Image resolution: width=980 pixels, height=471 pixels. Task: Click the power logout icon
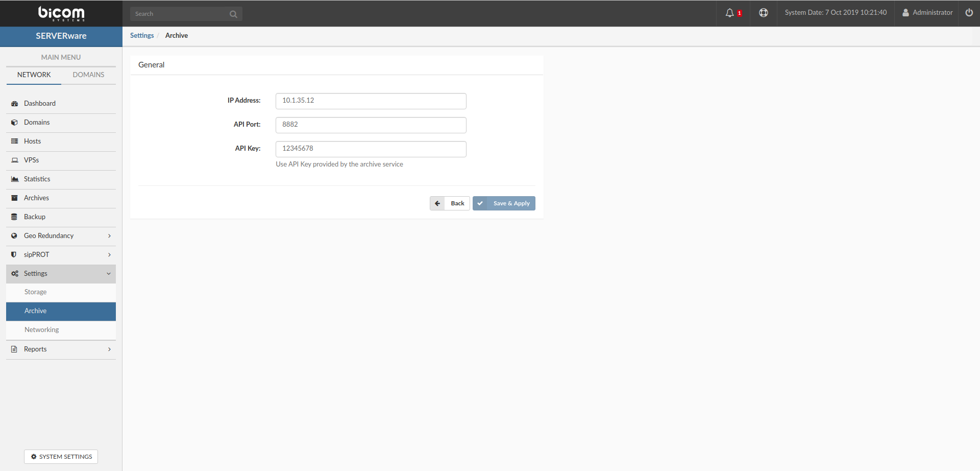[969, 13]
